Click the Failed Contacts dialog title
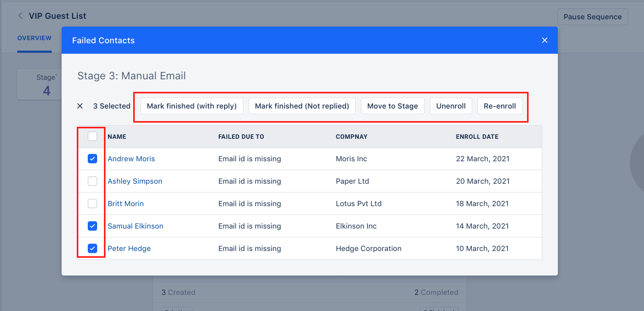 103,40
